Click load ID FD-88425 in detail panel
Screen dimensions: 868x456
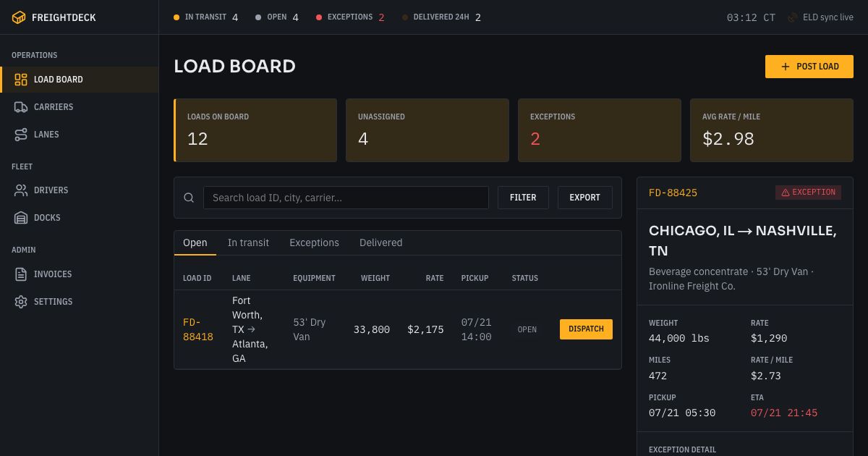point(673,193)
